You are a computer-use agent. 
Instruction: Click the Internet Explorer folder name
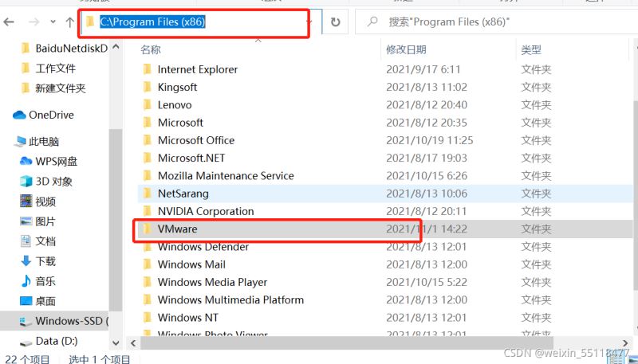(x=198, y=69)
